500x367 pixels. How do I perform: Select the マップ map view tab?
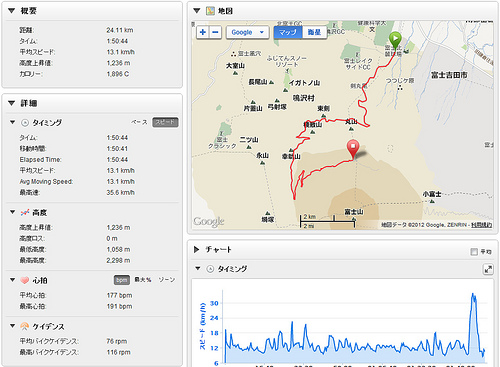pyautogui.click(x=288, y=32)
